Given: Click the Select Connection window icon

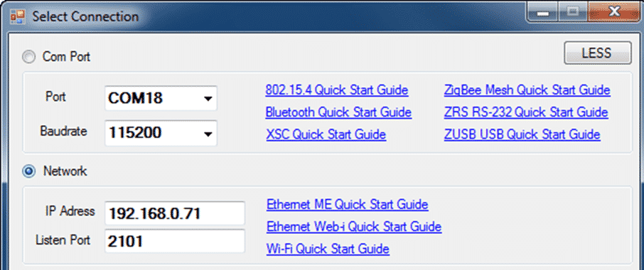Looking at the screenshot, I should coord(17,17).
